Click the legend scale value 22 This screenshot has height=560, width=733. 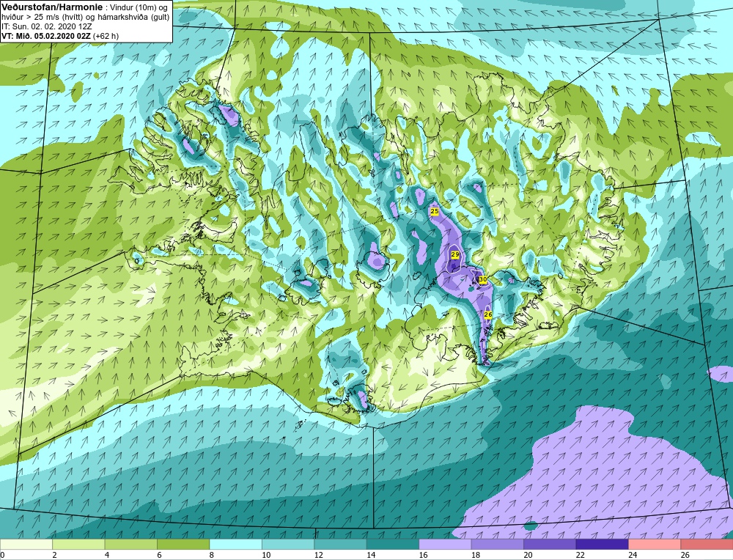click(x=580, y=555)
